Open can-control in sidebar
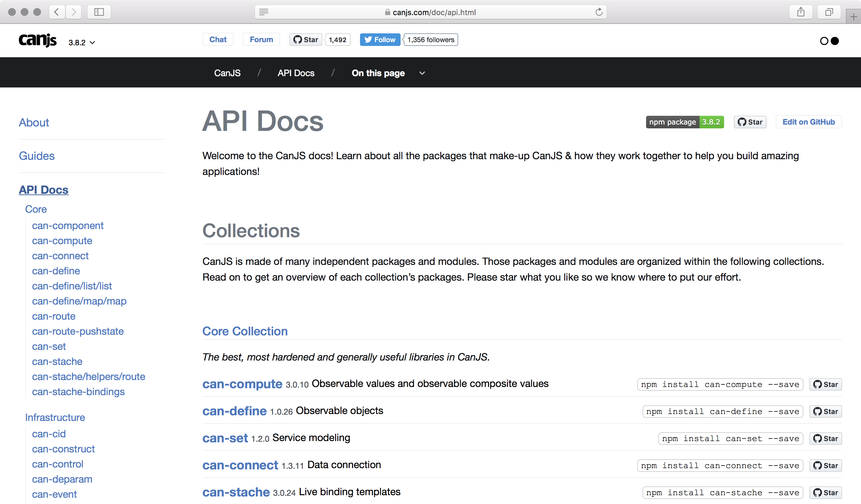 (57, 464)
